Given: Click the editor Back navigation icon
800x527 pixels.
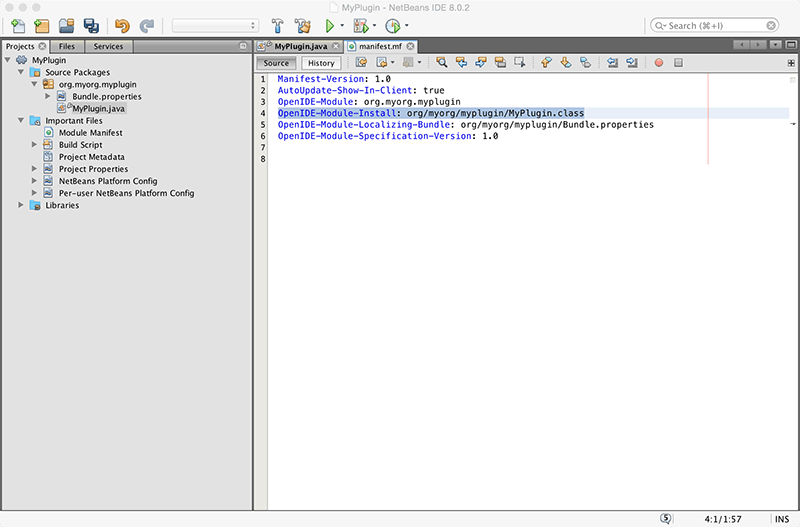Looking at the screenshot, I should pyautogui.click(x=381, y=63).
